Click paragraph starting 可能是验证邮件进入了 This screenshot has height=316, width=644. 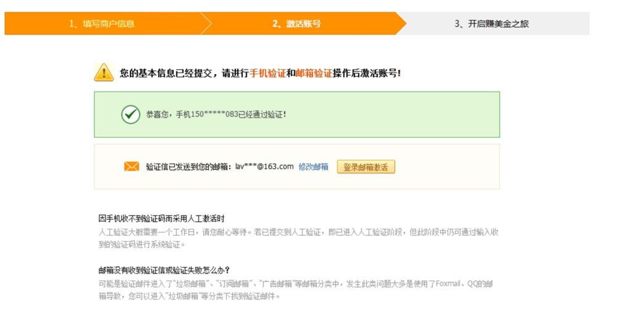tap(295, 290)
